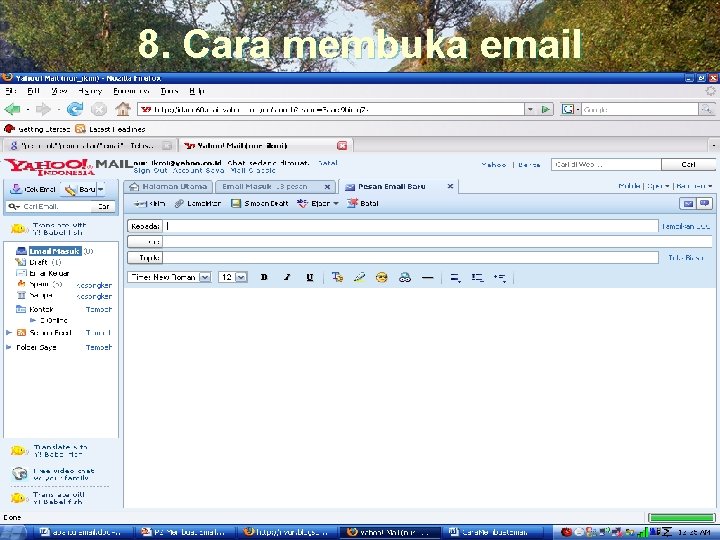The width and height of the screenshot is (720, 540).
Task: Run spell check with Ejaan button
Action: (x=313, y=203)
